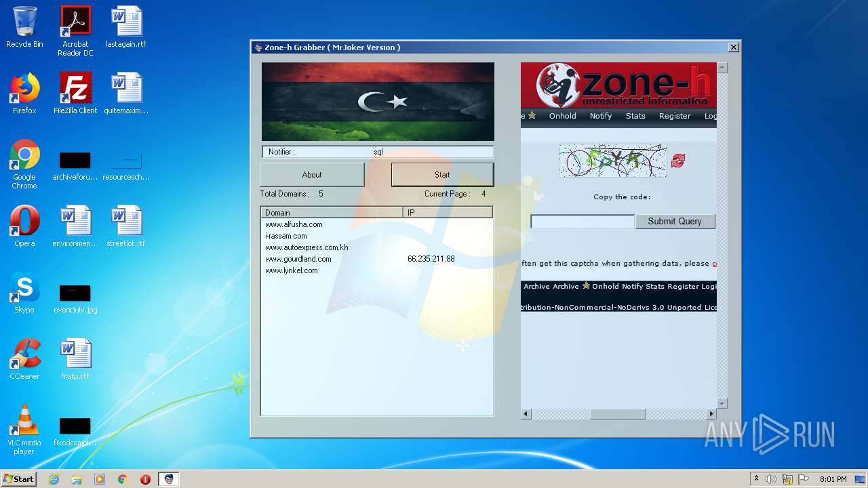Image resolution: width=868 pixels, height=488 pixels.
Task: Select www.alfusha.com row
Action: (x=294, y=224)
